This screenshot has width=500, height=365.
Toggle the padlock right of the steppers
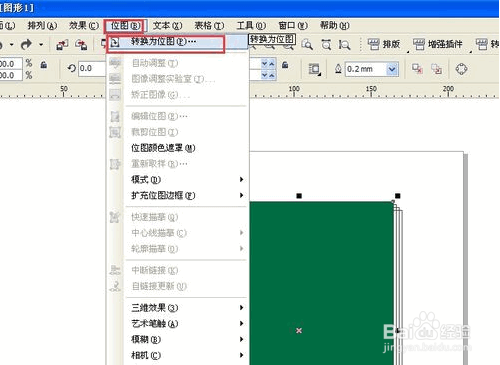285,65
